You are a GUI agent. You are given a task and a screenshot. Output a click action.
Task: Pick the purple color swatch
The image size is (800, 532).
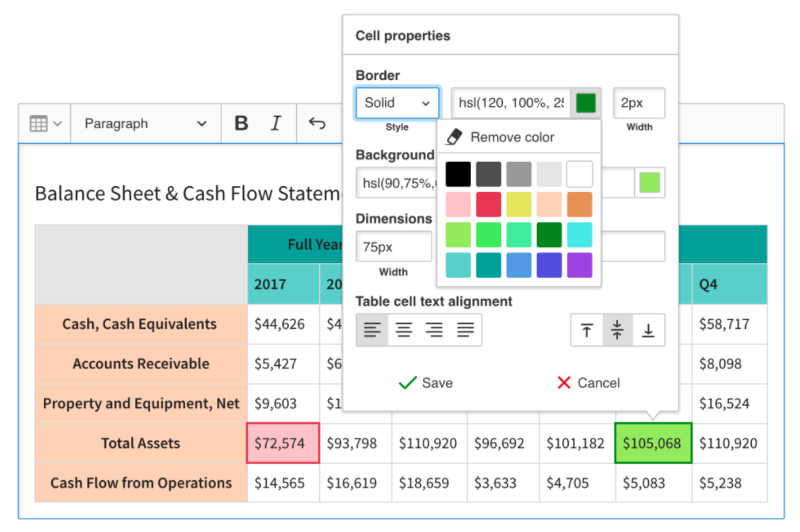[579, 265]
